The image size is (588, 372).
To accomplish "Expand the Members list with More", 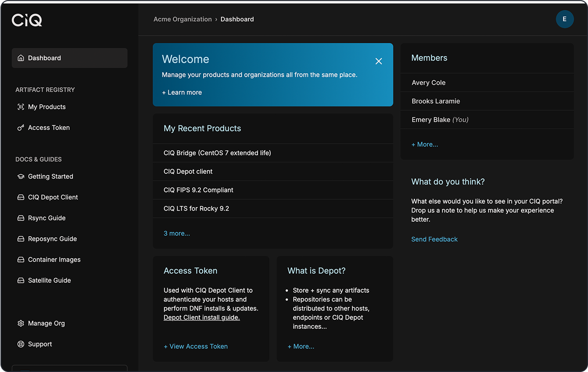I will (425, 144).
